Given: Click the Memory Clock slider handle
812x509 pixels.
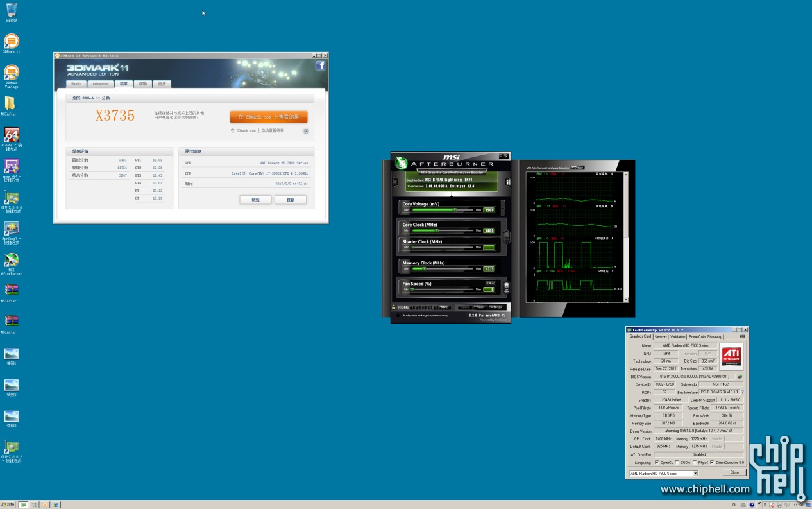Looking at the screenshot, I should (x=424, y=269).
